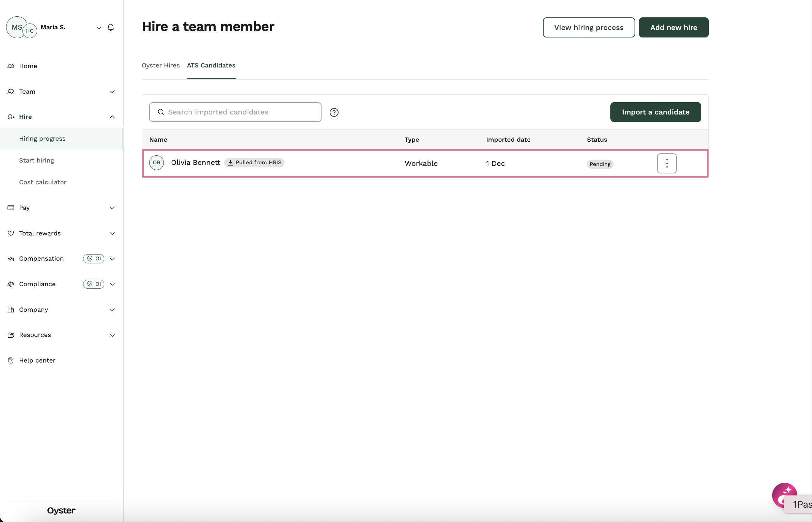Click the Status column header
The image size is (812, 522).
[x=597, y=140]
